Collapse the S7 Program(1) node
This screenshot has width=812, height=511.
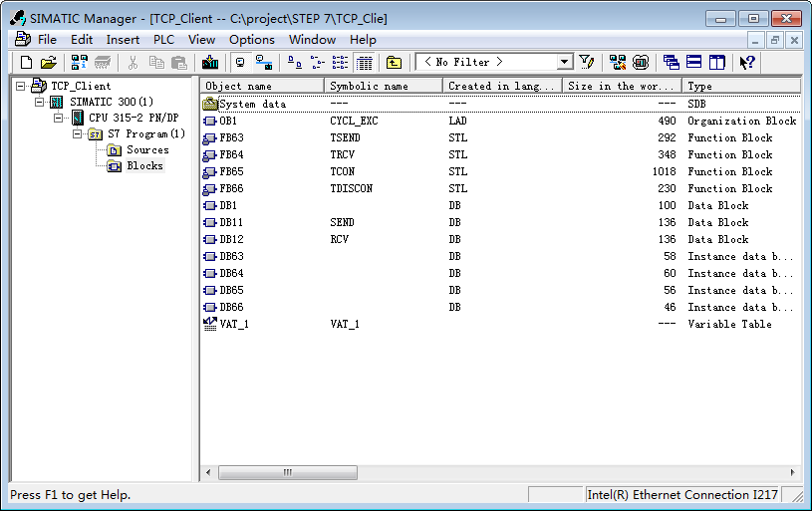point(77,134)
